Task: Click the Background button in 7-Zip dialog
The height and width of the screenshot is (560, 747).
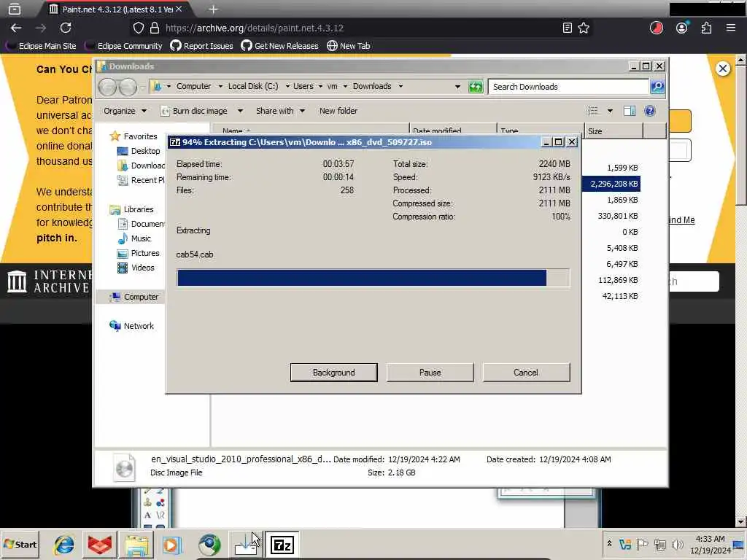Action: pos(333,373)
